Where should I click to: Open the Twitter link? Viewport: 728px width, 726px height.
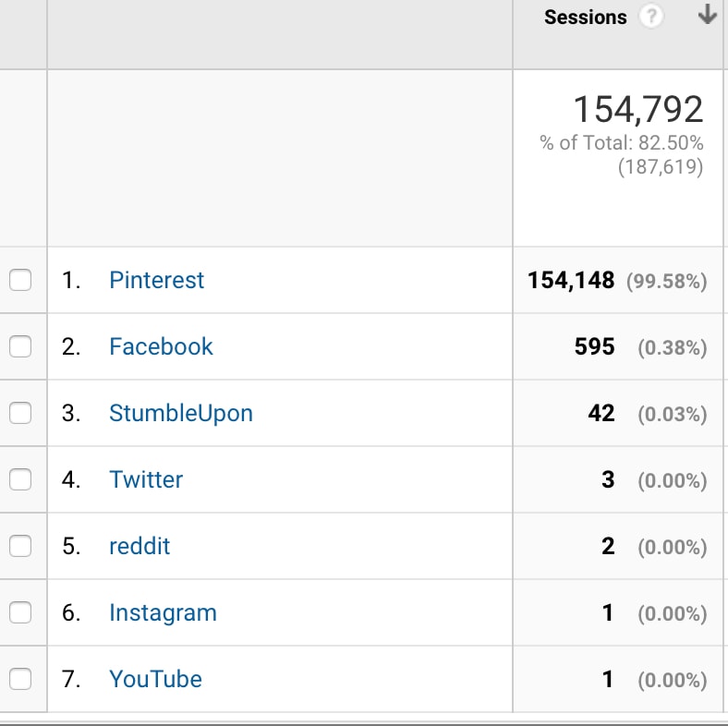pos(146,479)
